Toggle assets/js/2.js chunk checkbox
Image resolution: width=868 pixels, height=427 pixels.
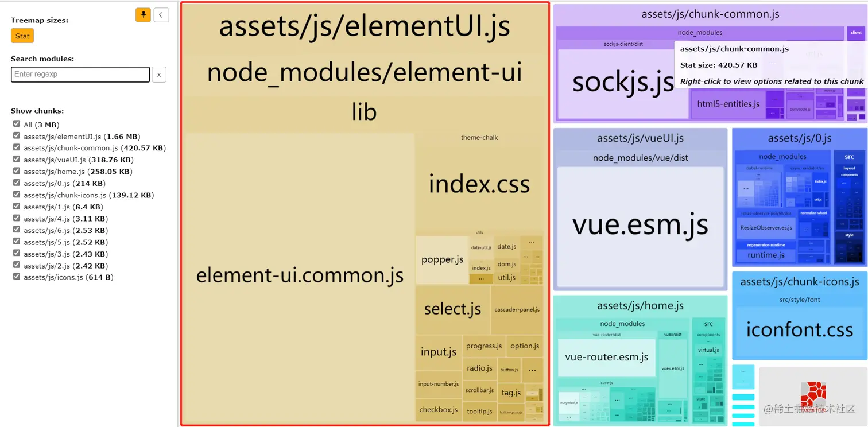tap(17, 265)
